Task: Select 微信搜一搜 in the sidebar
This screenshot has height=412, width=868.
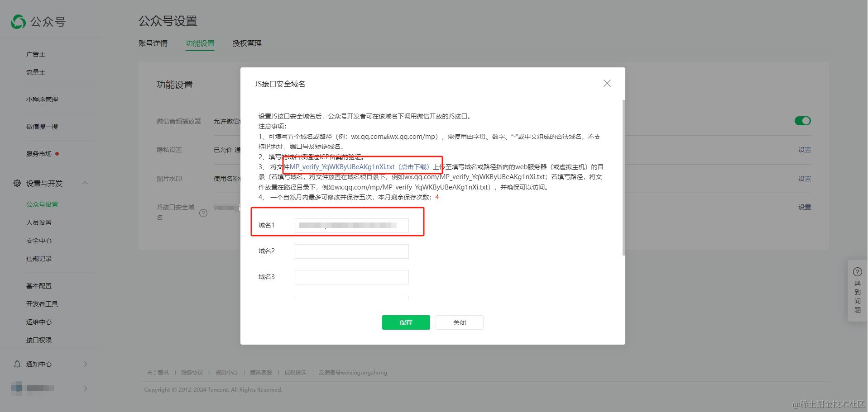Action: [x=42, y=127]
